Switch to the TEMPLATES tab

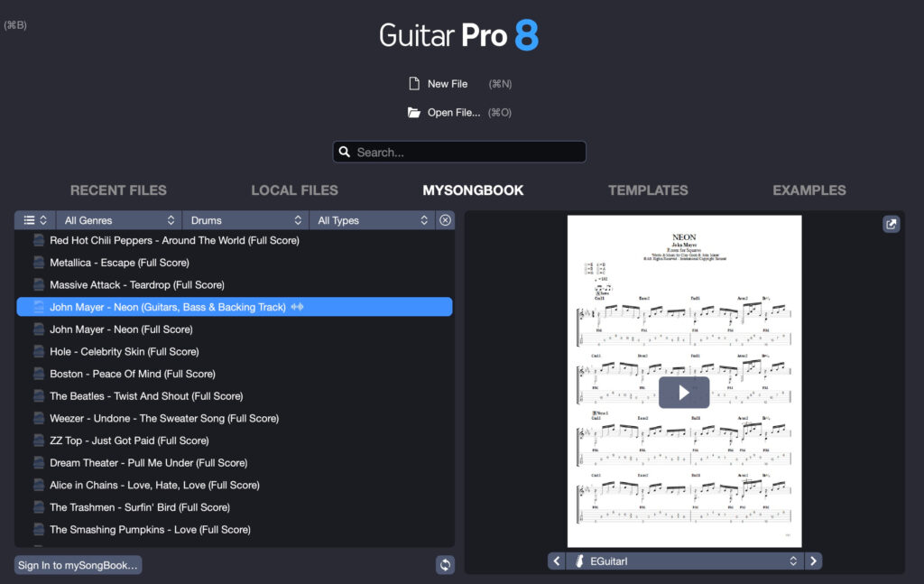click(x=648, y=190)
